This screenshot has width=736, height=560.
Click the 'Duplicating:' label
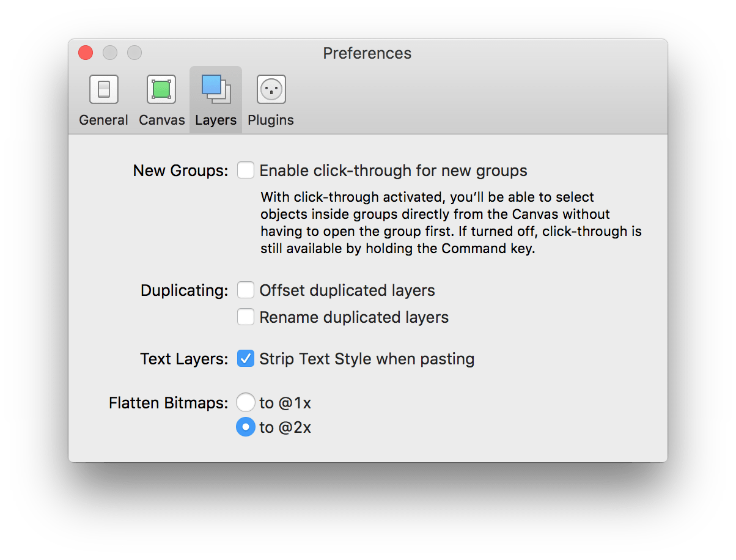tap(184, 290)
